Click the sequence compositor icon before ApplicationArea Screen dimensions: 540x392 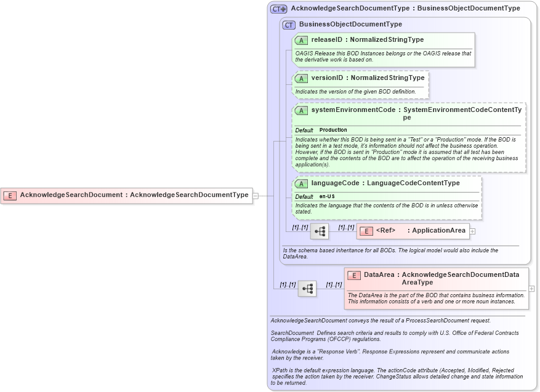click(x=319, y=231)
